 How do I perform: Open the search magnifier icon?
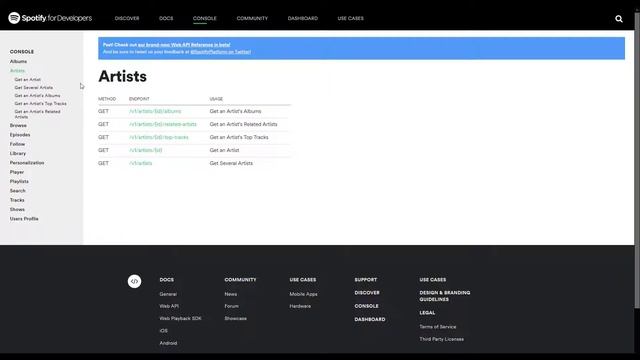point(619,19)
